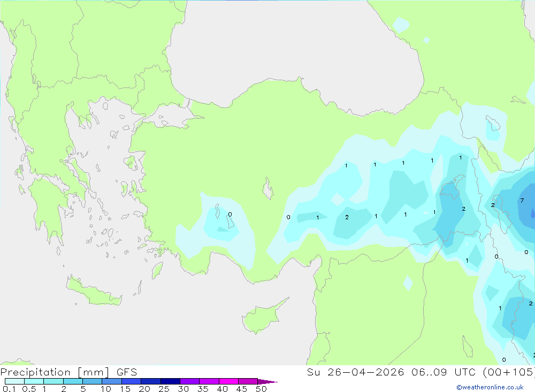Click the 'Su 26-04-2026' date text
The height and width of the screenshot is (392, 535).
(355, 372)
